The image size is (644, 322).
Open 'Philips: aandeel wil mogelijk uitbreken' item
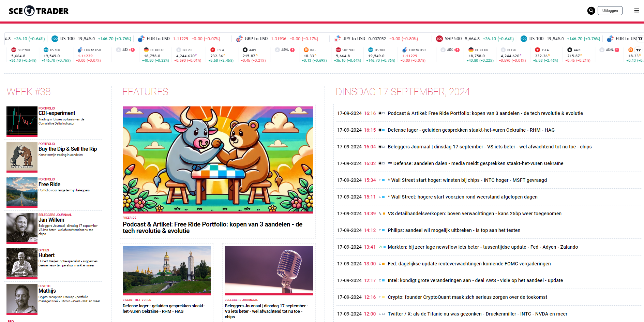(454, 230)
